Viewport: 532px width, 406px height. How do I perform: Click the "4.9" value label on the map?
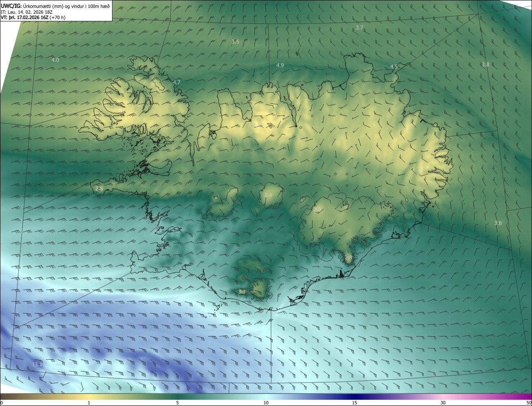(x=280, y=66)
